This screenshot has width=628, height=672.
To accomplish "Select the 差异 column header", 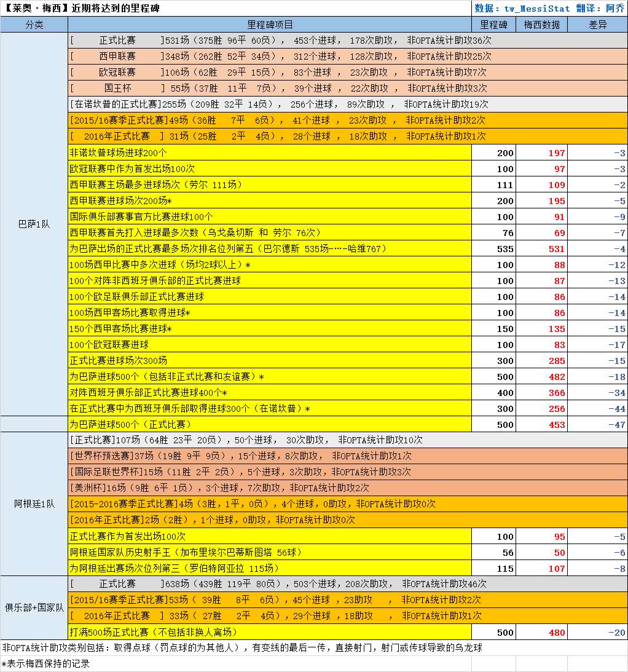I will (597, 25).
